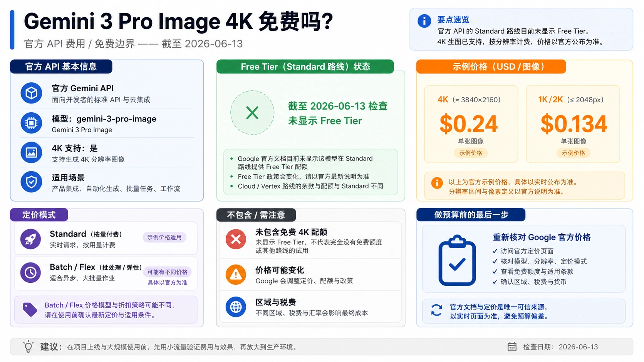644x362 pixels.
Task: Click the Free Tier 政策会变化 bullet line
Action: click(304, 177)
